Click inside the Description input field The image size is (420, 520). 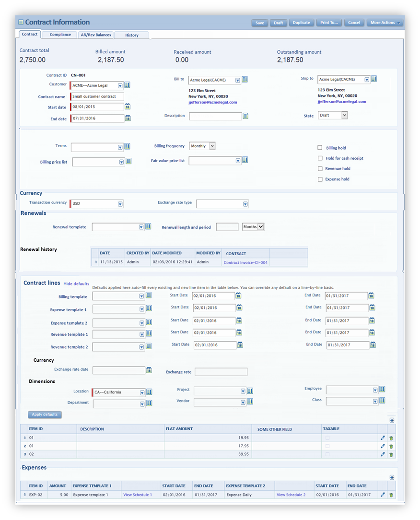(x=216, y=116)
